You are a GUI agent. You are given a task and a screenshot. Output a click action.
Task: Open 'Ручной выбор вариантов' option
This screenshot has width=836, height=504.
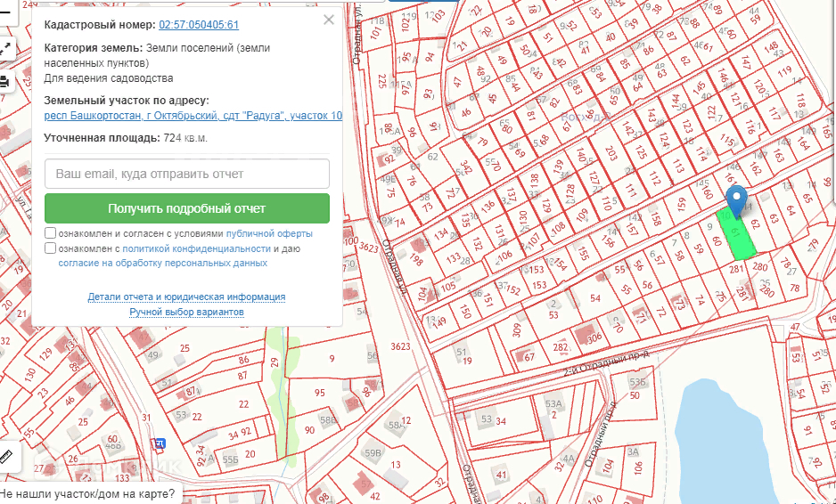pyautogui.click(x=186, y=312)
